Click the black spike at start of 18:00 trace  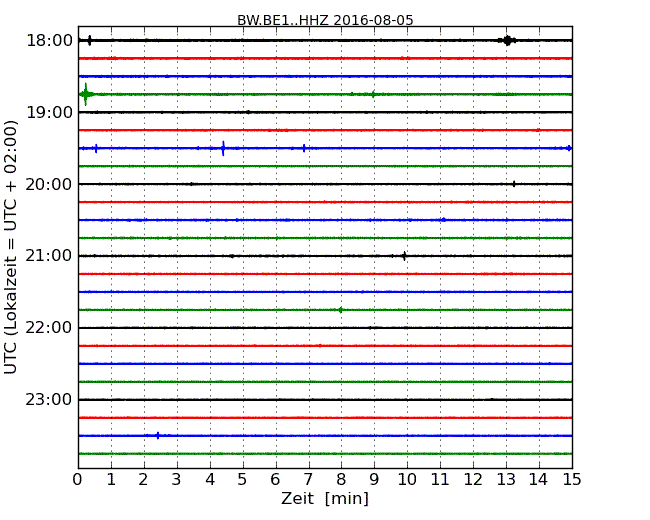tap(90, 40)
